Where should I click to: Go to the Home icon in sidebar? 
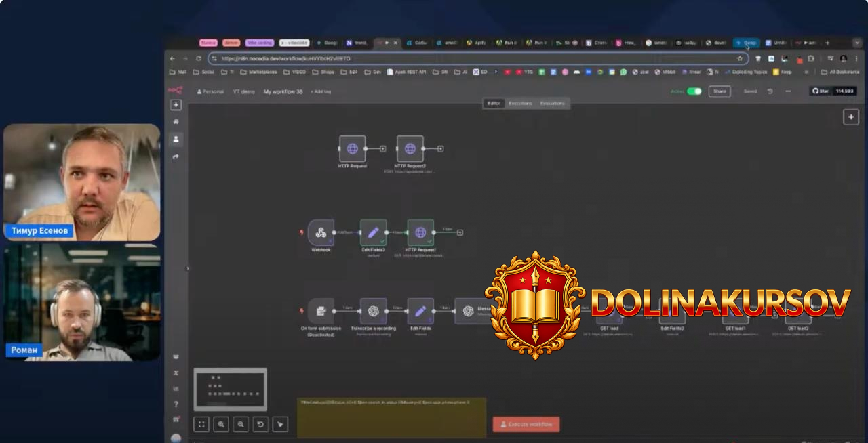tap(176, 122)
